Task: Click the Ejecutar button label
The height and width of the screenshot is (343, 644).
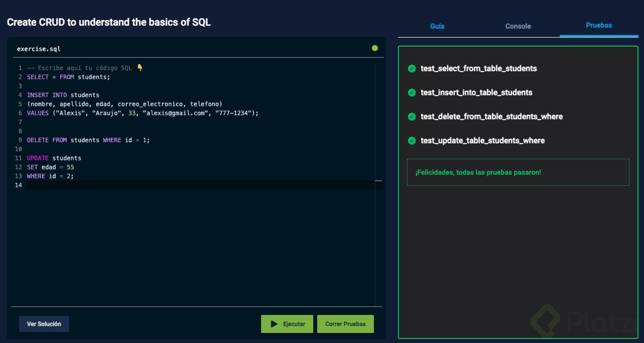Action: click(294, 324)
